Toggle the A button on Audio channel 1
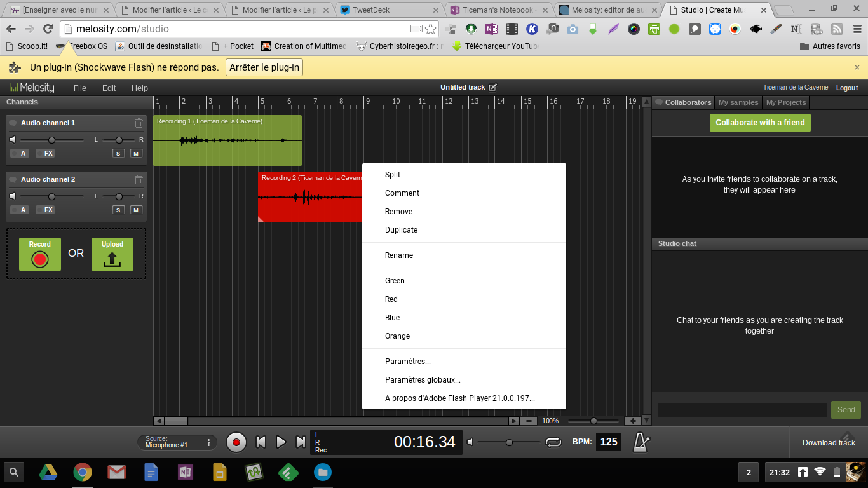Image resolution: width=868 pixels, height=488 pixels. point(19,153)
